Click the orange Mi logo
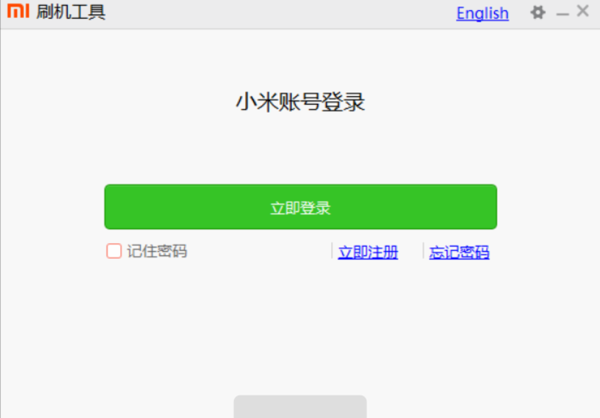Viewport: 600px width, 418px height. pos(18,11)
